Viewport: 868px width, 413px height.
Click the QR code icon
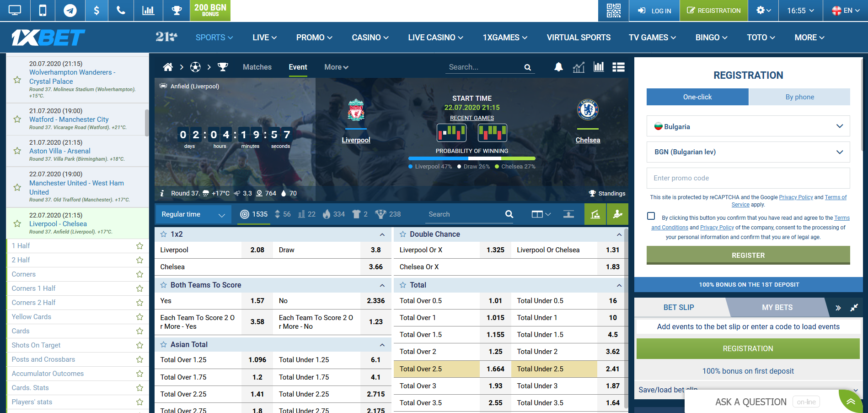tap(613, 10)
